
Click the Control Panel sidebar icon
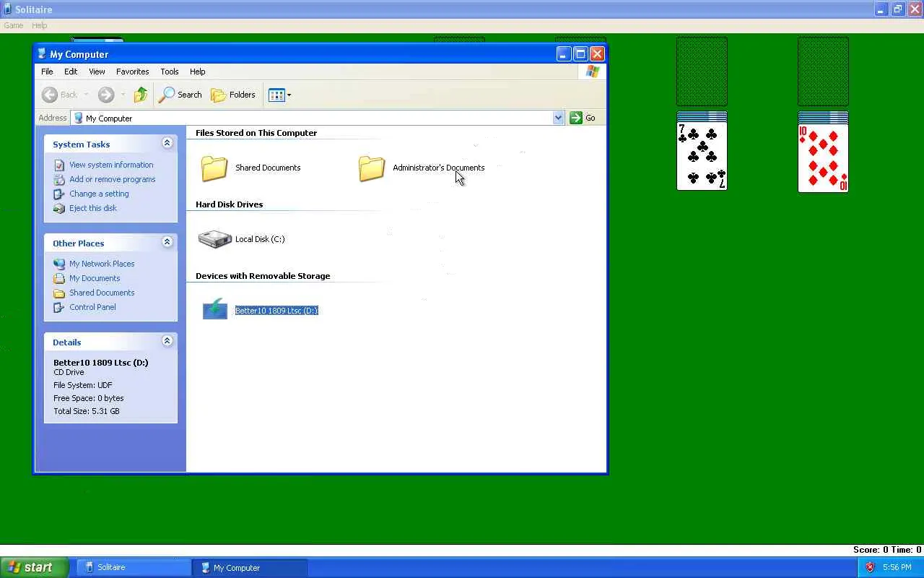pos(59,307)
